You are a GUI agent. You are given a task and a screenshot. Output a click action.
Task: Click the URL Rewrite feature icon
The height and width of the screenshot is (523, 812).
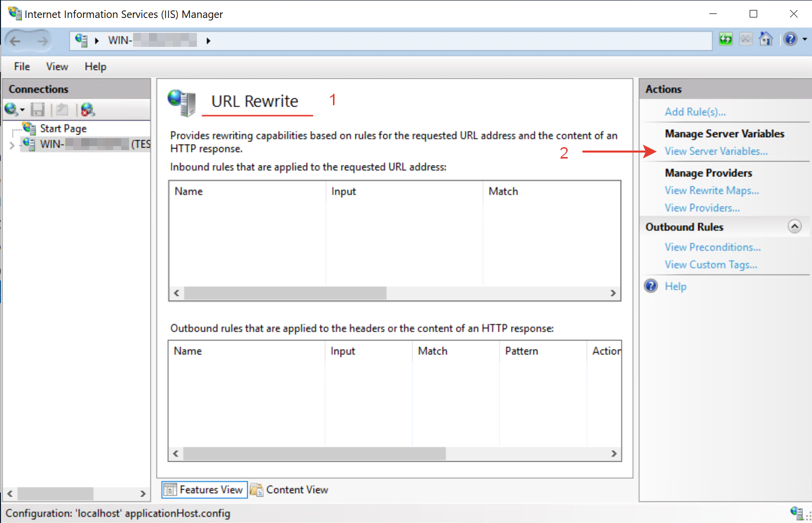[181, 103]
